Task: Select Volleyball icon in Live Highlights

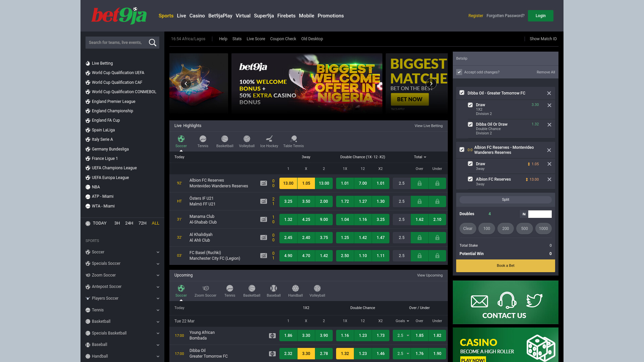Action: coord(247,139)
